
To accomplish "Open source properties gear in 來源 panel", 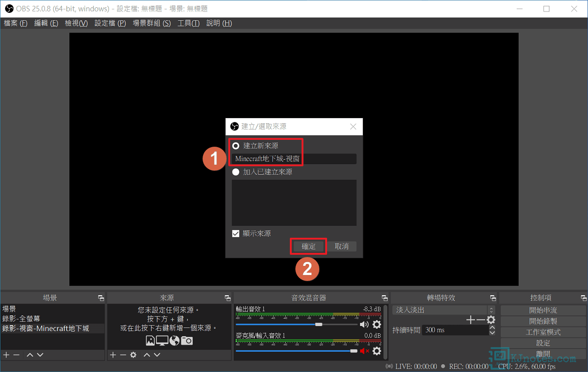I will point(133,355).
